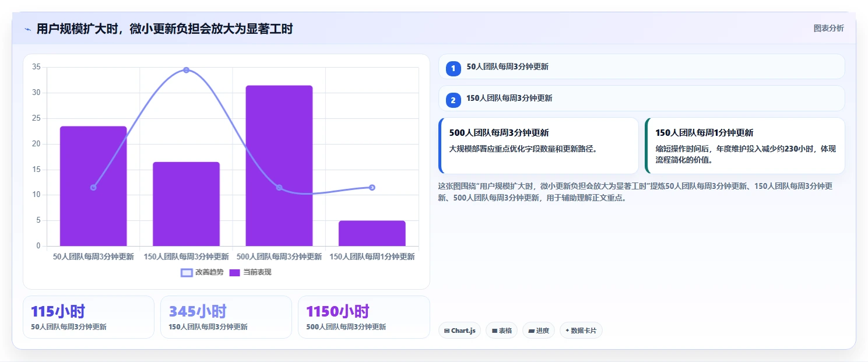
Task: Click the 改善趋势 legend color box
Action: tap(187, 272)
